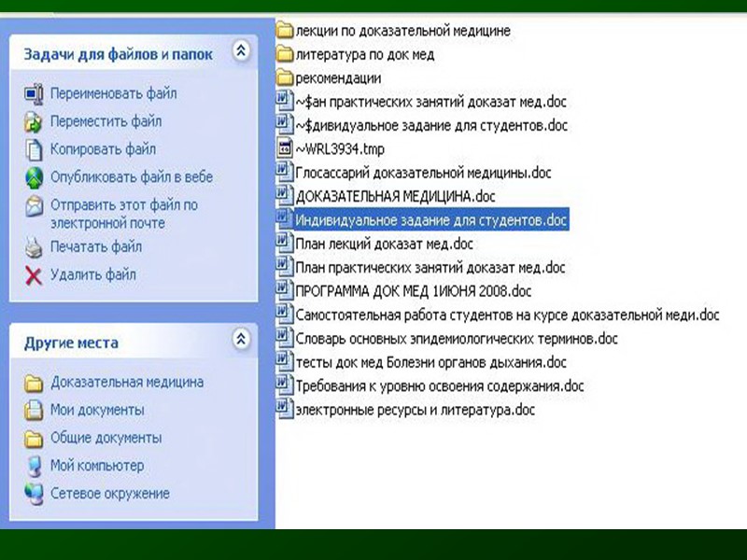Click the folder icon of рекомендации

pyautogui.click(x=285, y=77)
